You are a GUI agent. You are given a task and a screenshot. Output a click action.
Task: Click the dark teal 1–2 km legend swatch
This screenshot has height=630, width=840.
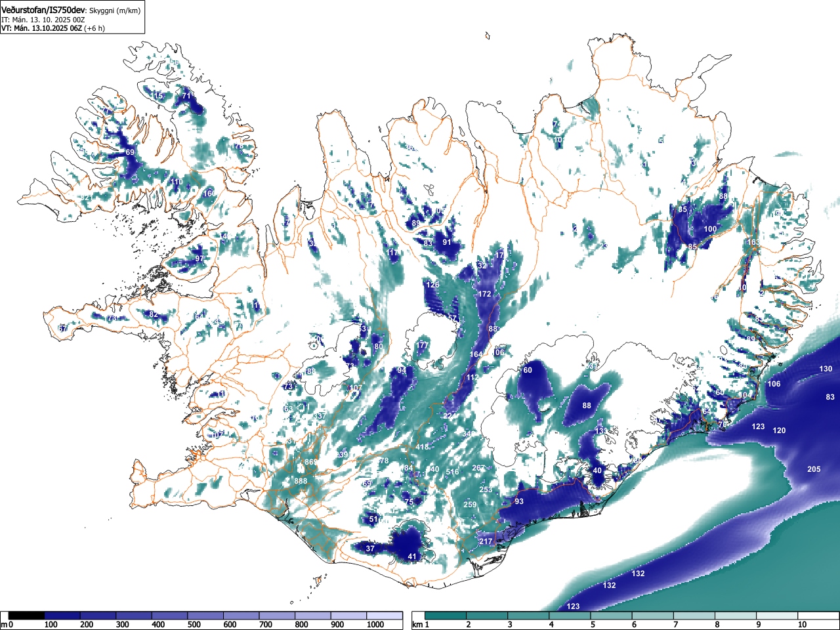(x=446, y=616)
